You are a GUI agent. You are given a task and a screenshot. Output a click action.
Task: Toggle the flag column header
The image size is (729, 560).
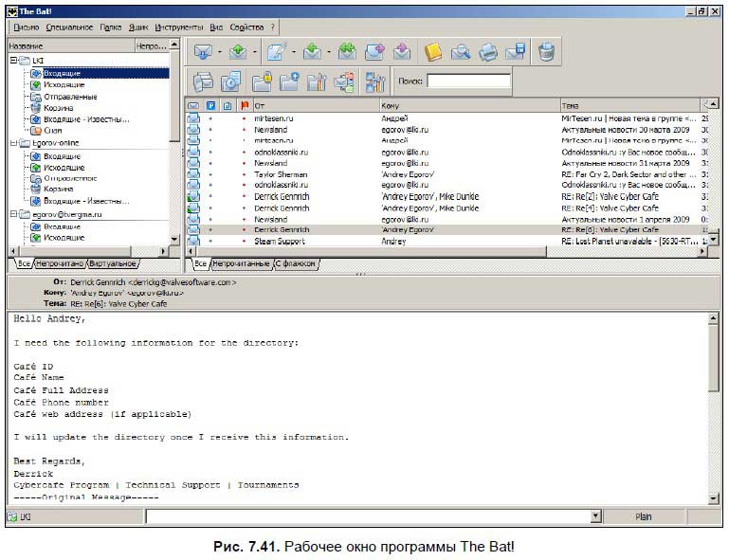[245, 105]
